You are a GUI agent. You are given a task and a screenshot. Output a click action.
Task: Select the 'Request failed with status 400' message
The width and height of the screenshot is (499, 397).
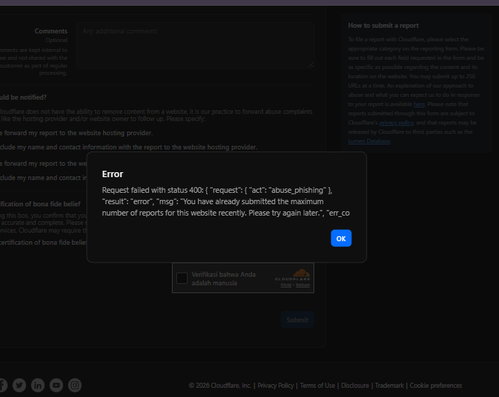[226, 202]
